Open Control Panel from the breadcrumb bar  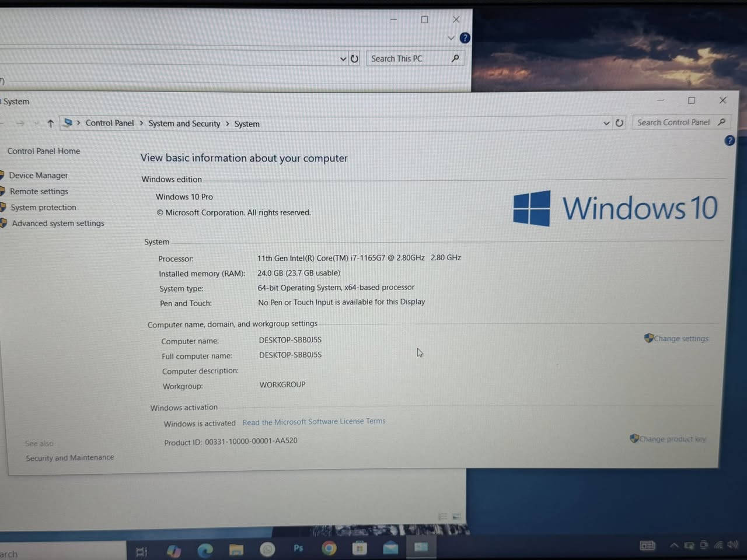tap(110, 123)
